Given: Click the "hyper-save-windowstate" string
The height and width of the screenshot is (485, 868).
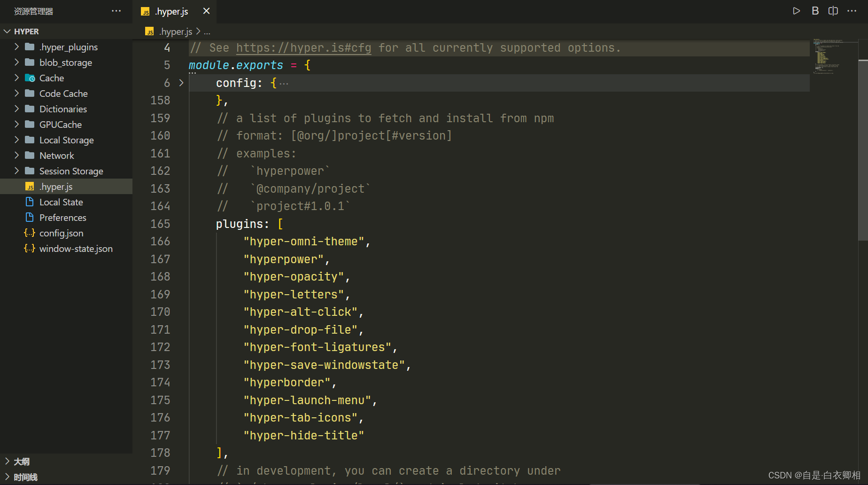Looking at the screenshot, I should [x=324, y=365].
